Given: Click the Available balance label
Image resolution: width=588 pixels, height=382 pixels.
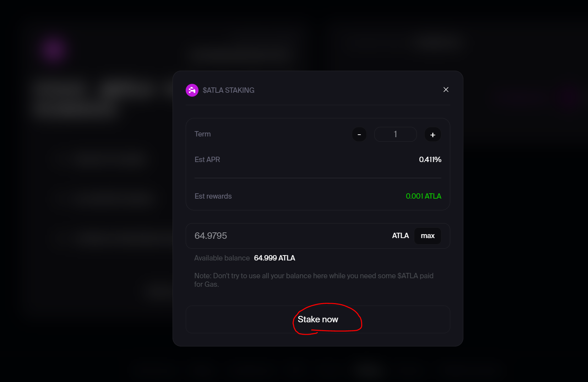Looking at the screenshot, I should pyautogui.click(x=222, y=258).
